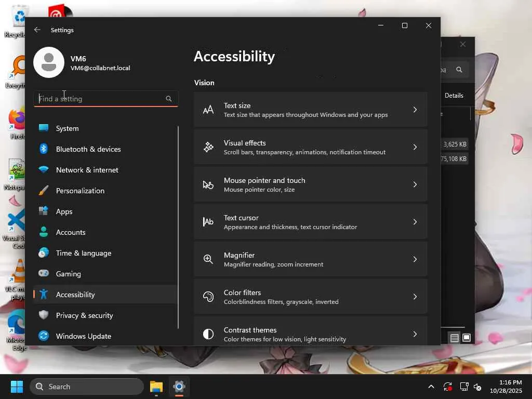Click the Text size AA icon

tap(208, 110)
